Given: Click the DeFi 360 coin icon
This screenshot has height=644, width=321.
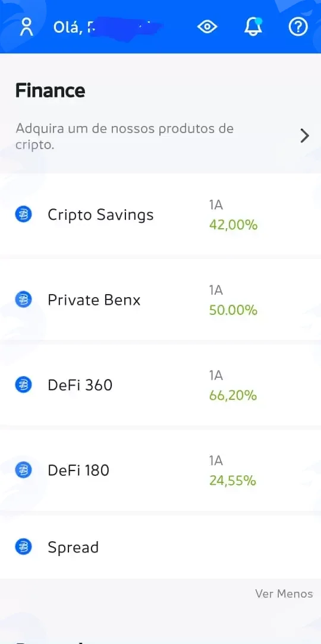Looking at the screenshot, I should tap(23, 385).
